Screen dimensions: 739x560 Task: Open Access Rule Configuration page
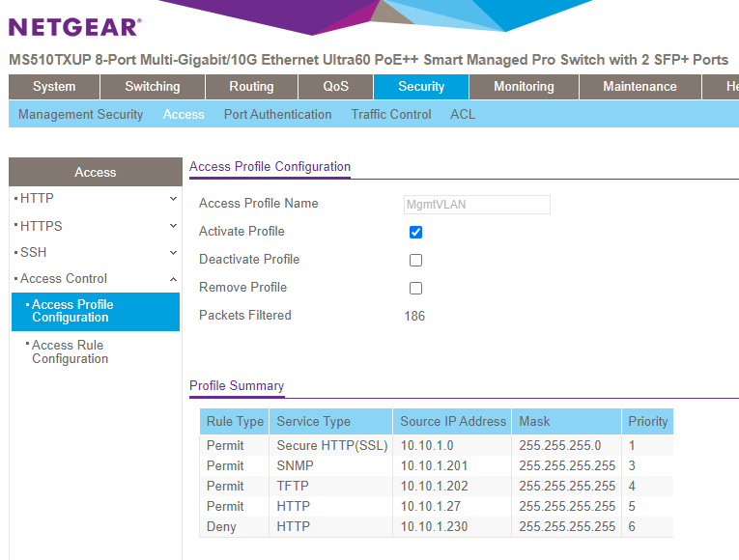tap(70, 351)
